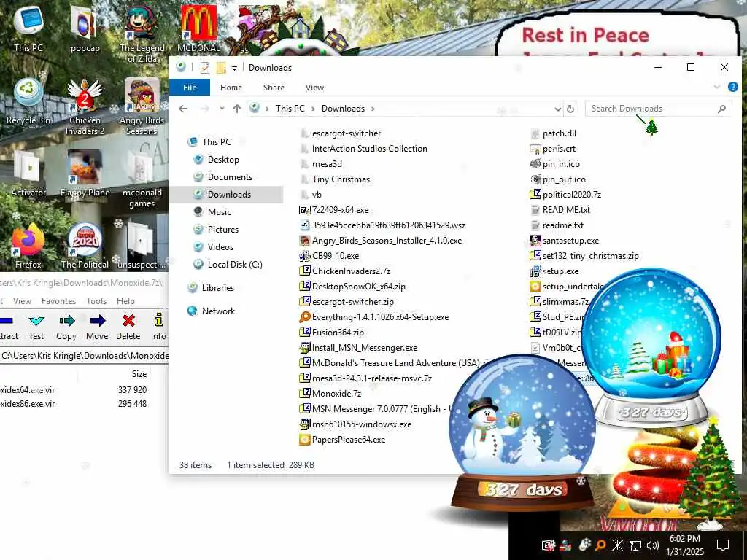Switch to the View ribbon tab
The width and height of the screenshot is (747, 560).
(314, 87)
